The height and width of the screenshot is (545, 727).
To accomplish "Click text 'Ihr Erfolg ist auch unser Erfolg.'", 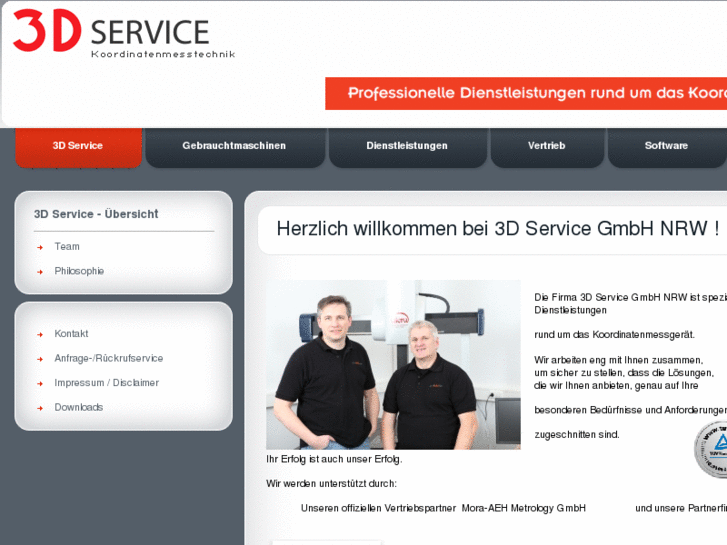I will pyautogui.click(x=334, y=459).
